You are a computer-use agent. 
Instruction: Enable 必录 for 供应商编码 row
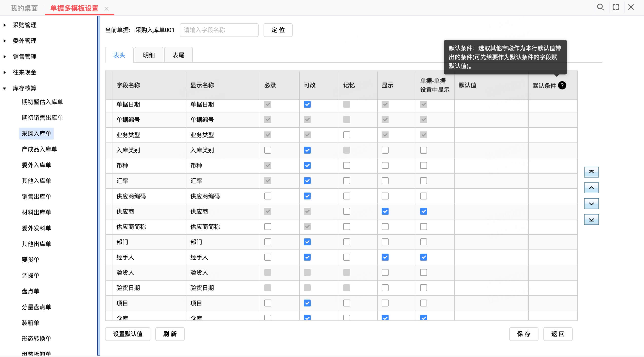268,196
